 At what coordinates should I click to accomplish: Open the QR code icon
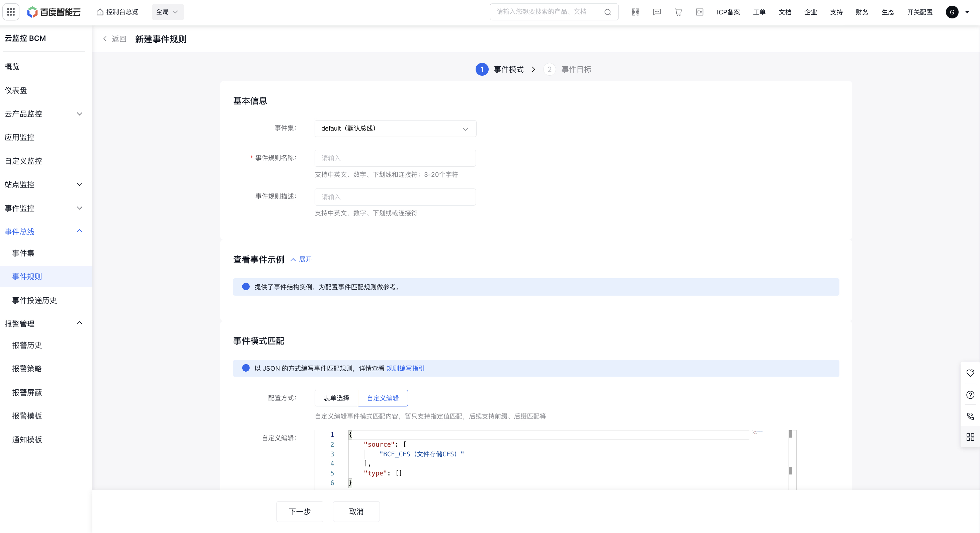(x=635, y=12)
